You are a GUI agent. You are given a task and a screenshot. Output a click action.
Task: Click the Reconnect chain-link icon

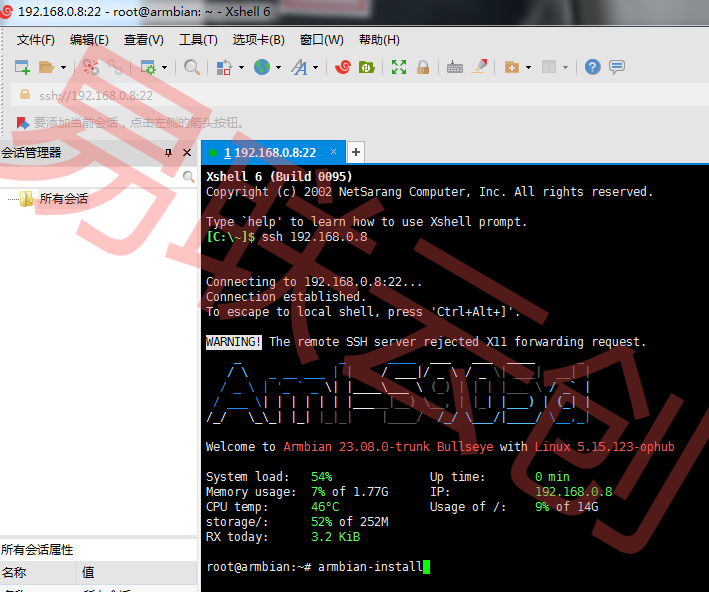(115, 67)
